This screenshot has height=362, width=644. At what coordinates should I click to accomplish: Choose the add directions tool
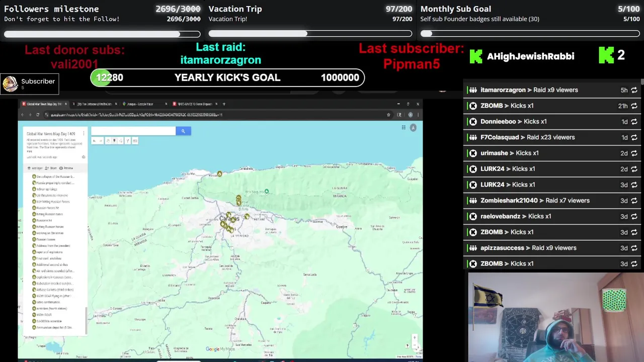[x=127, y=141]
